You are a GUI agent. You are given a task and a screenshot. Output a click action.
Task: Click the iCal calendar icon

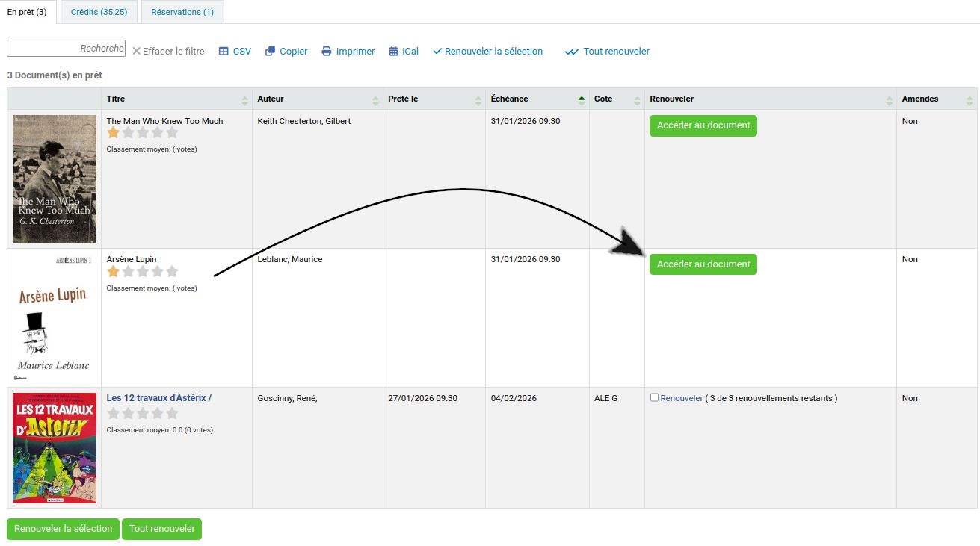click(393, 52)
